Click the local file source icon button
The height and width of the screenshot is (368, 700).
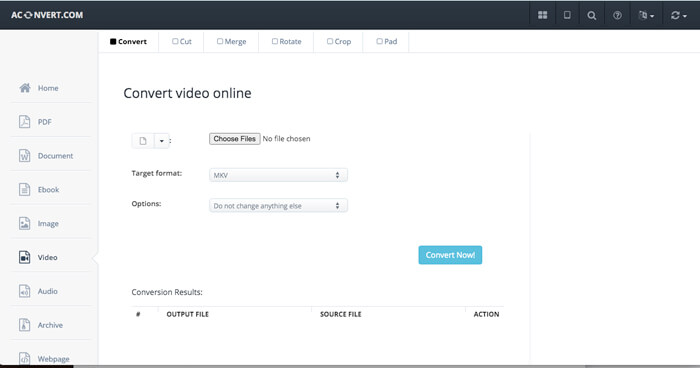coord(143,141)
